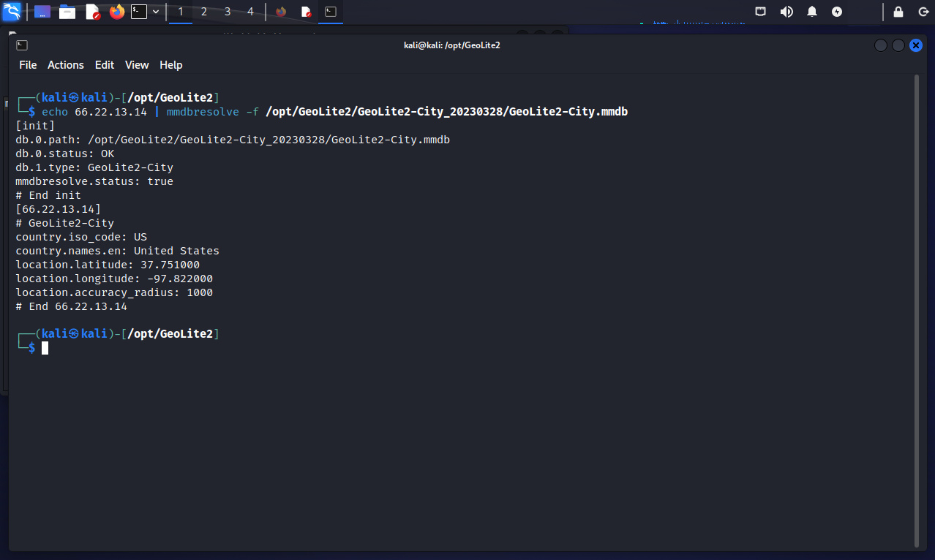Open the Edit menu
This screenshot has height=560, width=935.
pos(105,65)
